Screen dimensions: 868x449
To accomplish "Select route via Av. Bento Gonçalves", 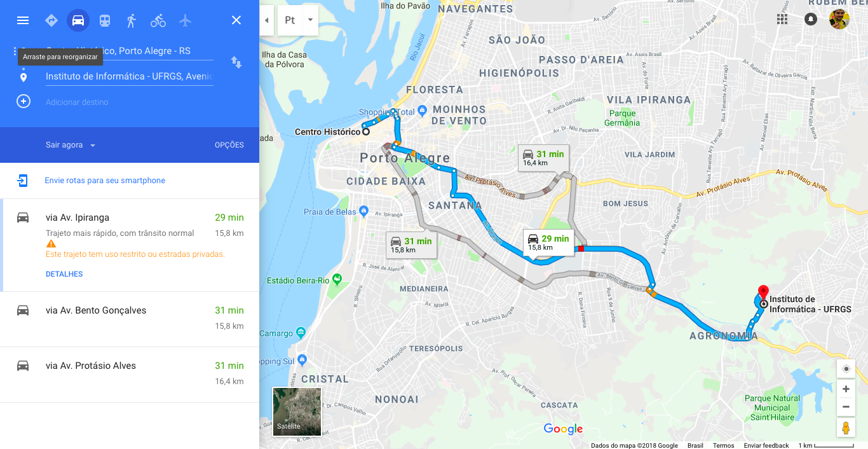I will tap(130, 319).
